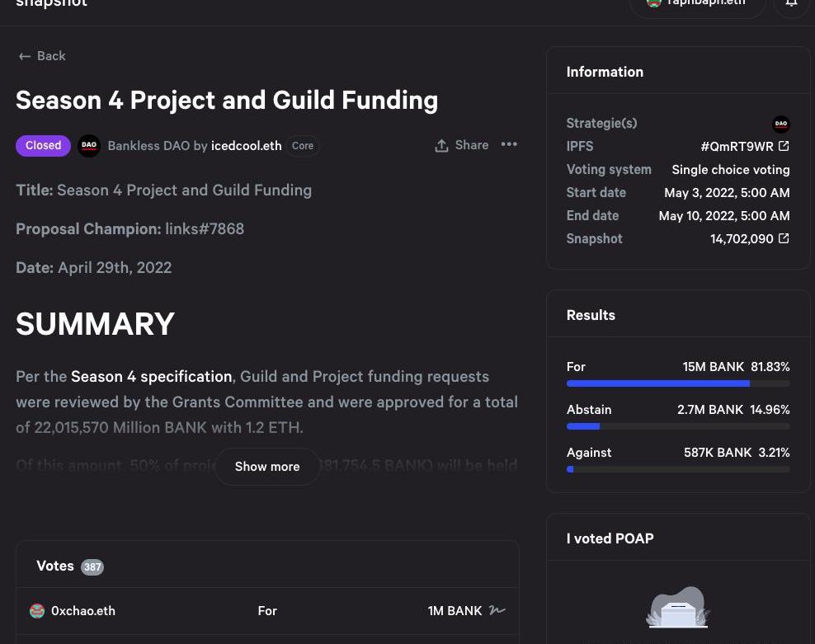Open the Snapshot block external link icon
The image size is (815, 644).
(x=784, y=238)
